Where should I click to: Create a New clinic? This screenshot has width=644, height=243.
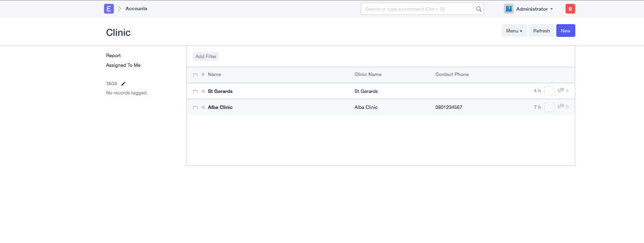[x=566, y=30]
